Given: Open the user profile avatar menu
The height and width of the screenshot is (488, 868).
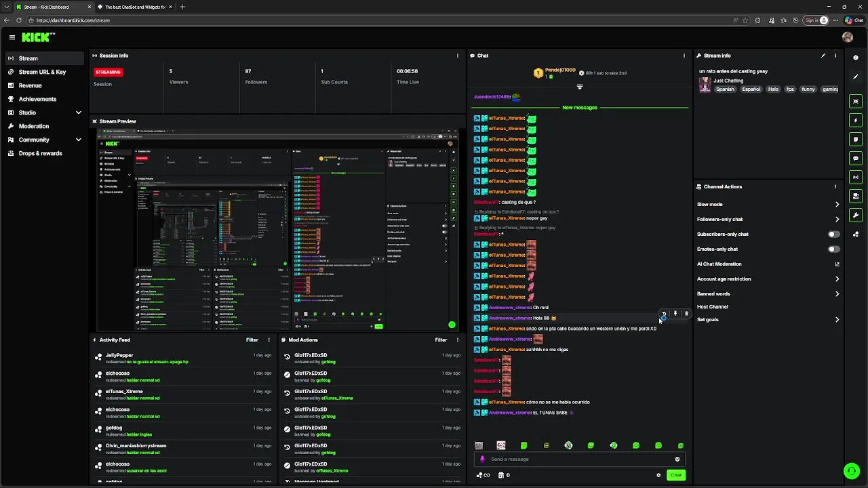Looking at the screenshot, I should pos(848,37).
